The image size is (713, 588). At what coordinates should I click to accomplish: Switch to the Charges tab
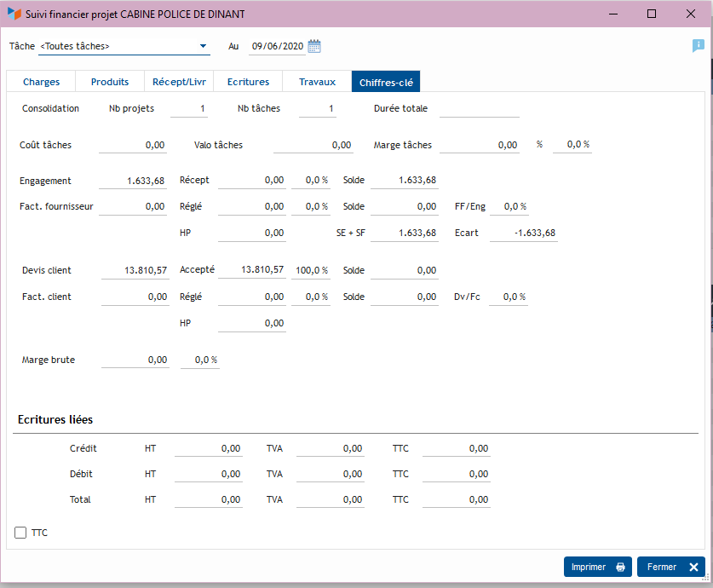pyautogui.click(x=41, y=82)
